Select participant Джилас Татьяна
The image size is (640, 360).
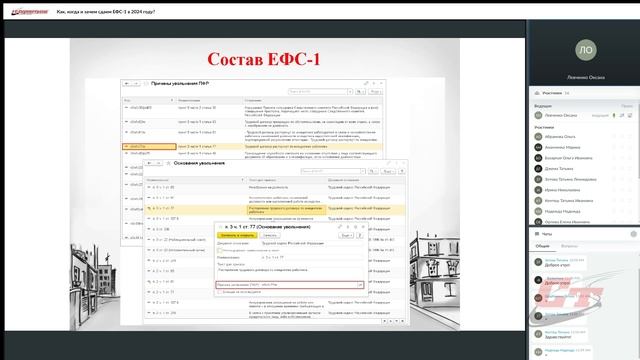[559, 169]
